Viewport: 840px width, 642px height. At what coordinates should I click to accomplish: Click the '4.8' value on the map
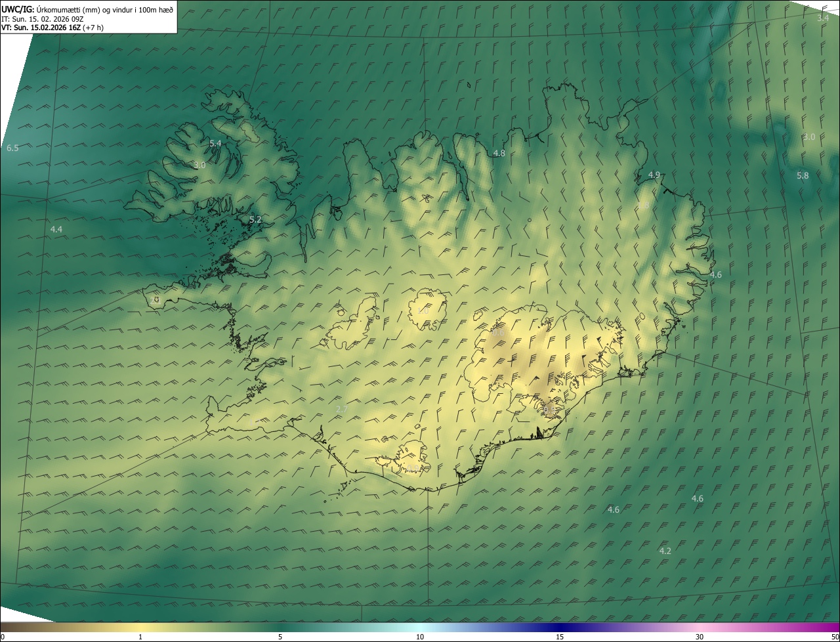(x=499, y=153)
